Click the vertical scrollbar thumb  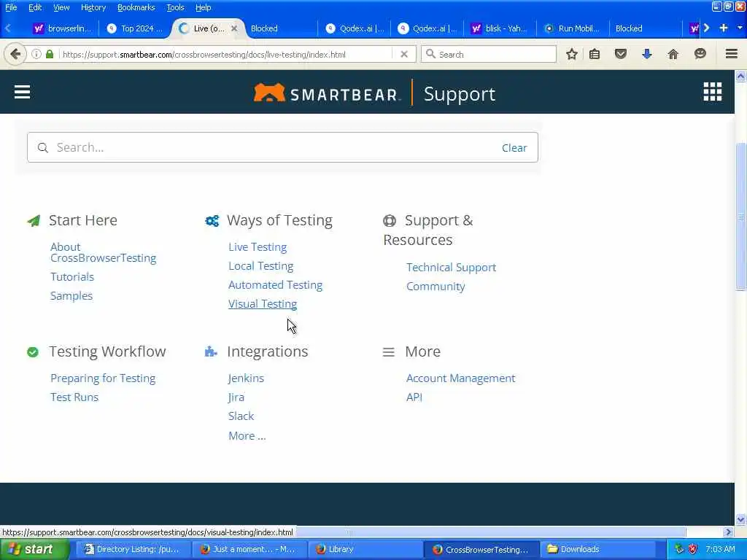[x=740, y=217]
